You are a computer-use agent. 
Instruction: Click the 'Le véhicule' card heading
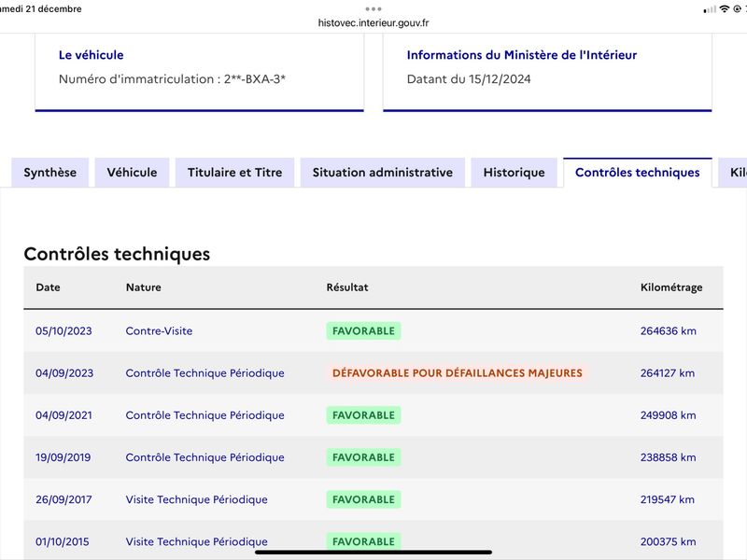(91, 55)
